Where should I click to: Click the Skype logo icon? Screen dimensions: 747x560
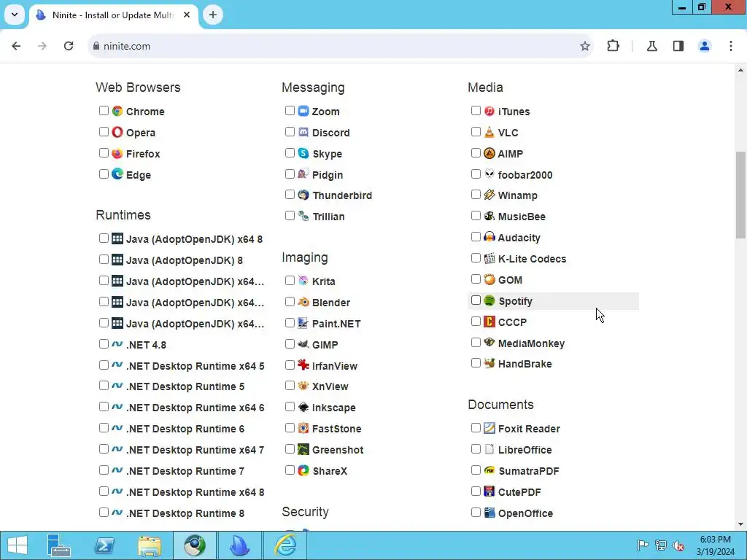pos(303,153)
